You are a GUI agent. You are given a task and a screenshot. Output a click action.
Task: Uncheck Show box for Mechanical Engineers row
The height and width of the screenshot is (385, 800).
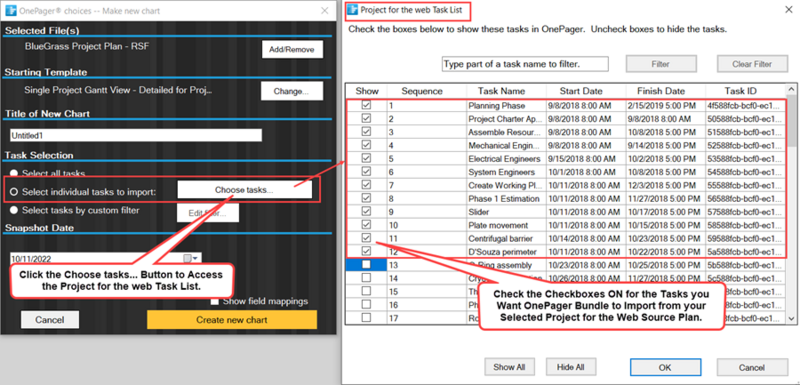366,145
